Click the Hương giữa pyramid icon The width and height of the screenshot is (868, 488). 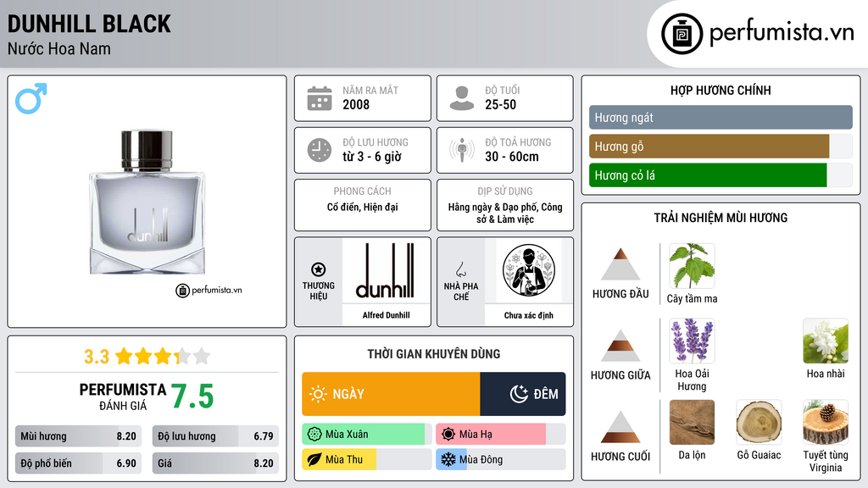tap(620, 346)
